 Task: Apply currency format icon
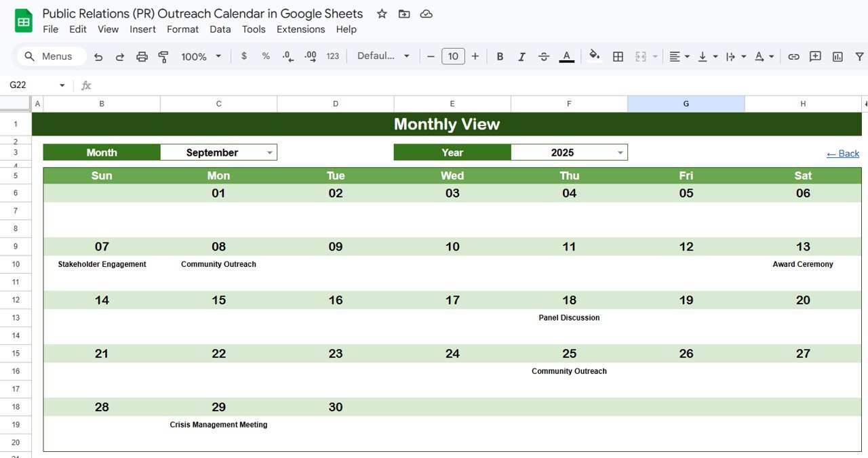coord(244,56)
